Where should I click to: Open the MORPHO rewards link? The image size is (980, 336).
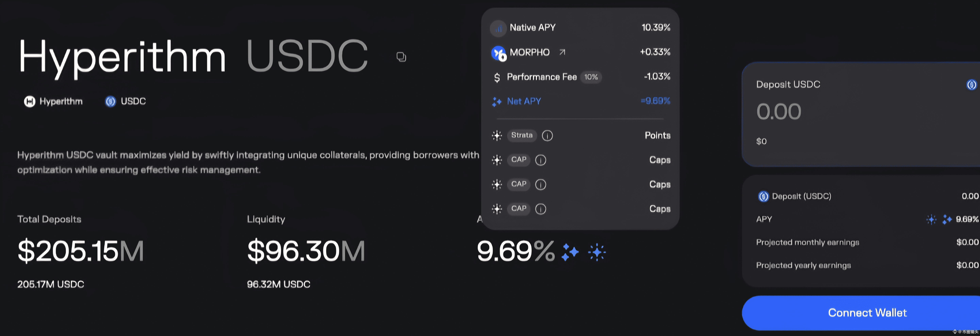click(x=530, y=52)
